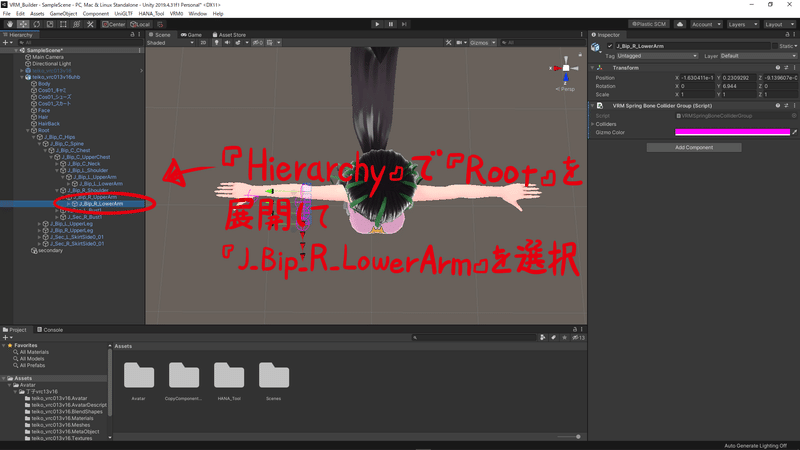Toggle scene effects icon
800x450 pixels.
click(x=238, y=43)
